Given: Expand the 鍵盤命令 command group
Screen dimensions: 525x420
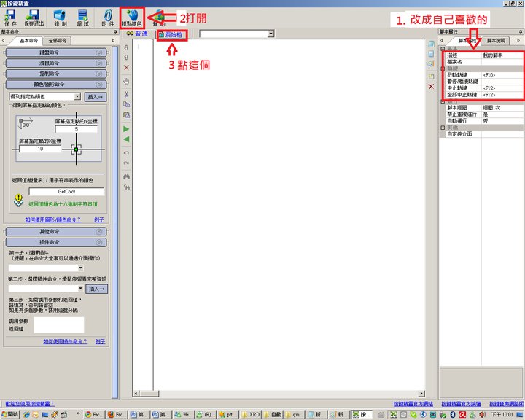Looking at the screenshot, I should [56, 52].
